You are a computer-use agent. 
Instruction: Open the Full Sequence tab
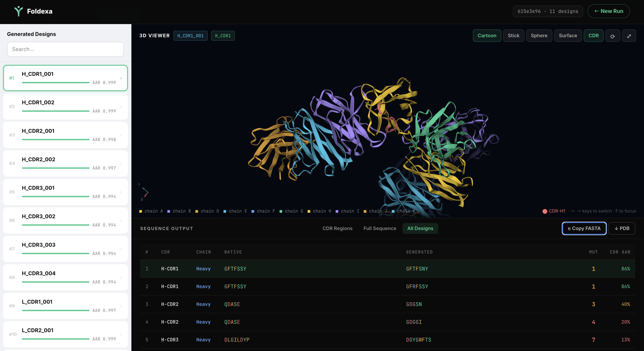click(379, 228)
